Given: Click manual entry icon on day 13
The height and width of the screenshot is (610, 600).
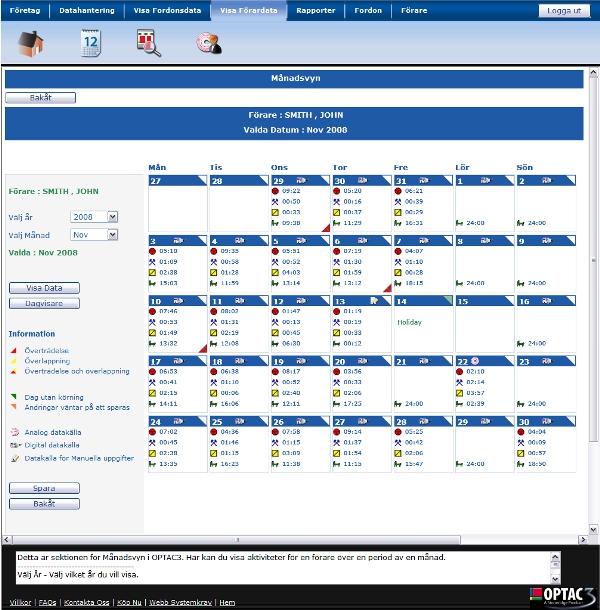Looking at the screenshot, I should pos(374,301).
